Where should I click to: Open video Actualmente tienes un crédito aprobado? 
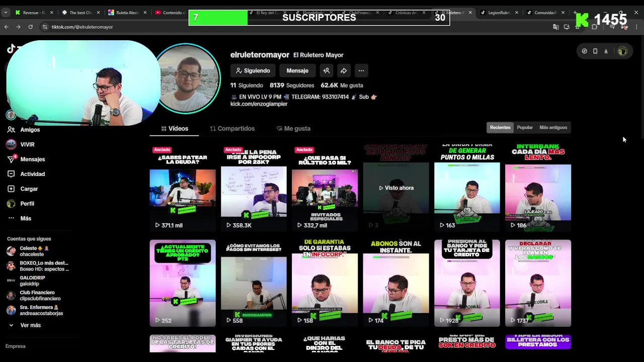[183, 283]
